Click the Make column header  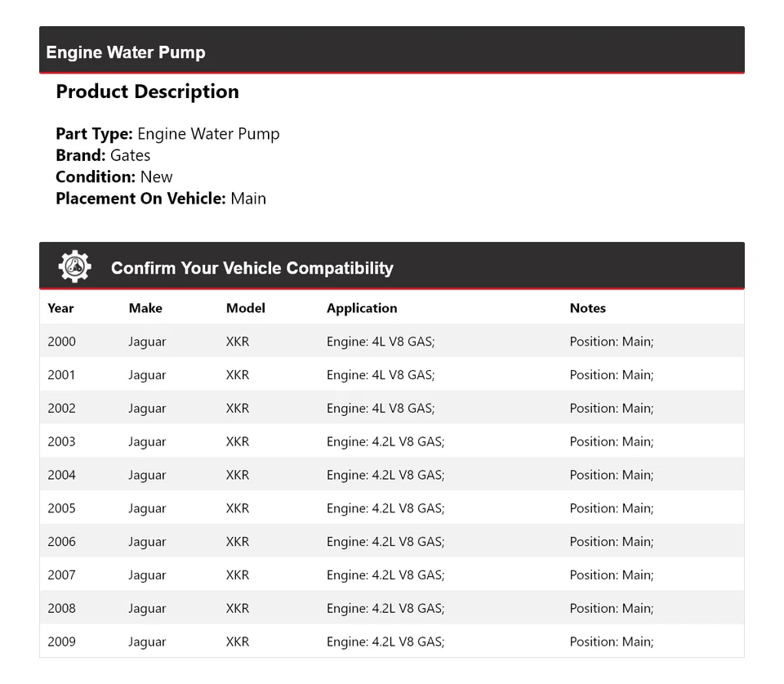click(x=145, y=308)
